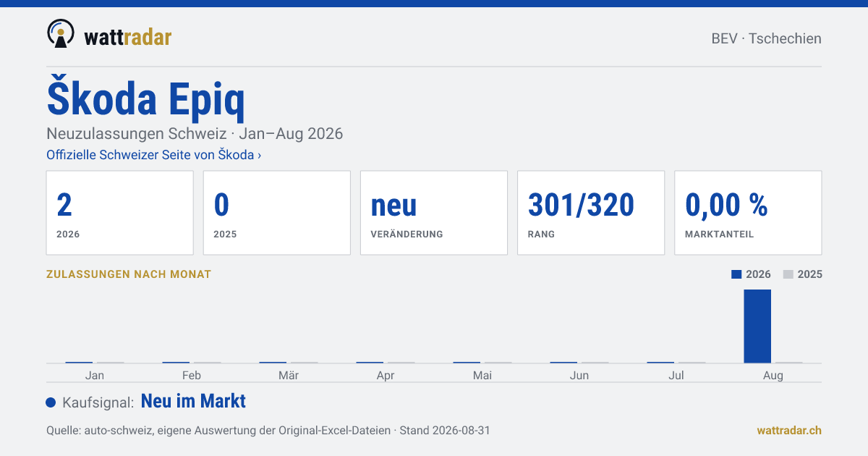Click the Kaufsignal label
The width and height of the screenshot is (868, 456).
[x=98, y=402]
